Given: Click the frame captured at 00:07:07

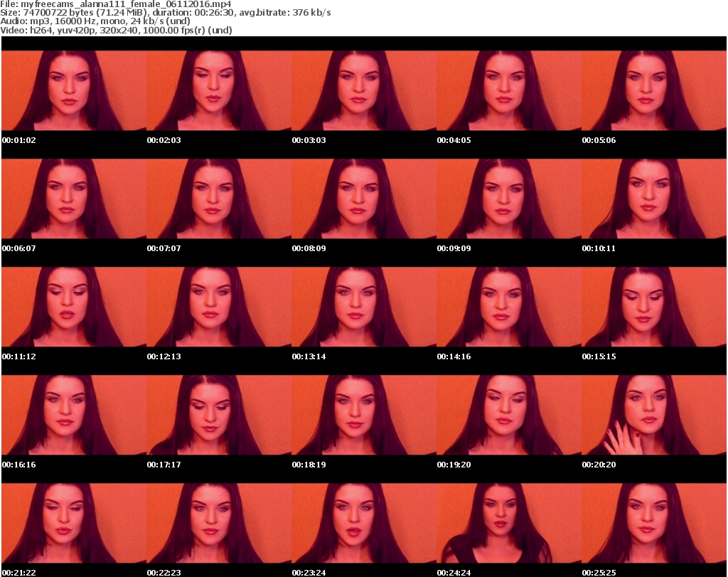Looking at the screenshot, I should pyautogui.click(x=218, y=198).
